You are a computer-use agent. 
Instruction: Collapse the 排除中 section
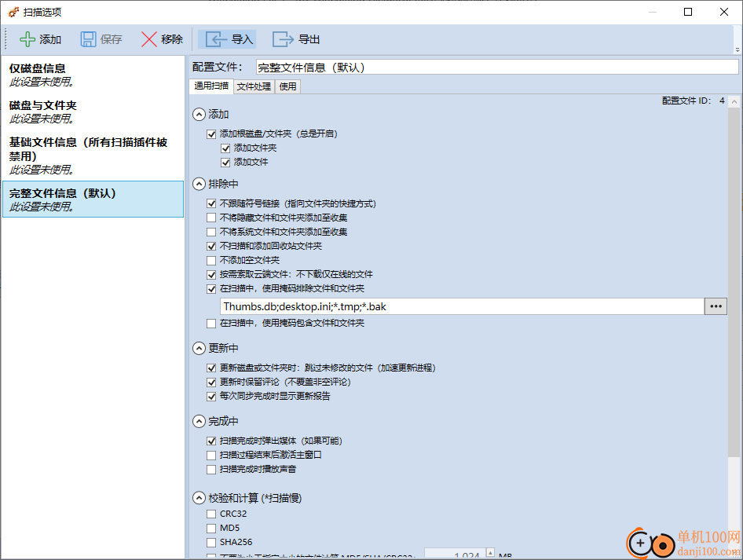coord(199,184)
